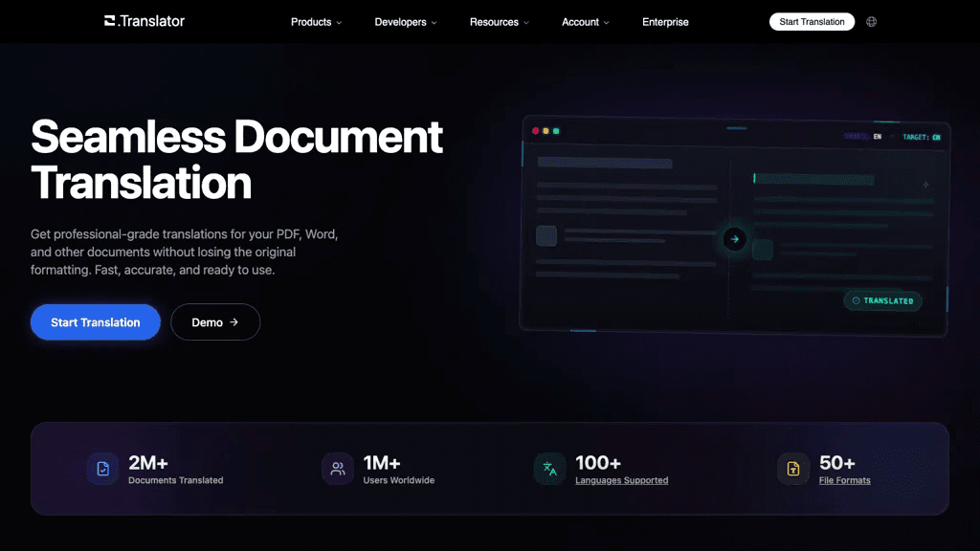This screenshot has width=980, height=551.
Task: Click the globe language icon in header
Action: (x=871, y=22)
